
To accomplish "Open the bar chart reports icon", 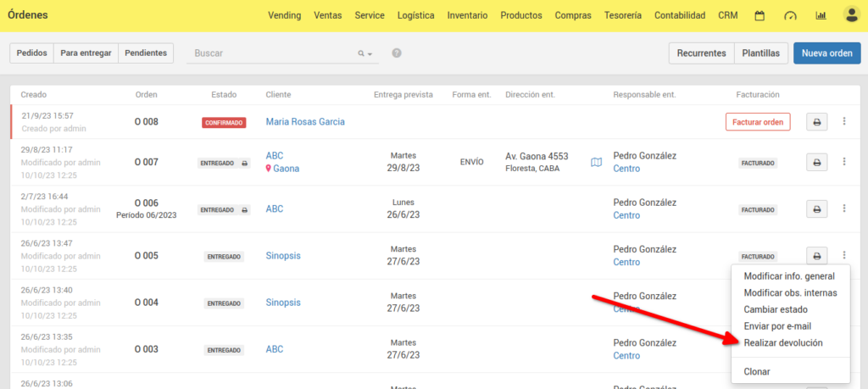I will (x=821, y=15).
